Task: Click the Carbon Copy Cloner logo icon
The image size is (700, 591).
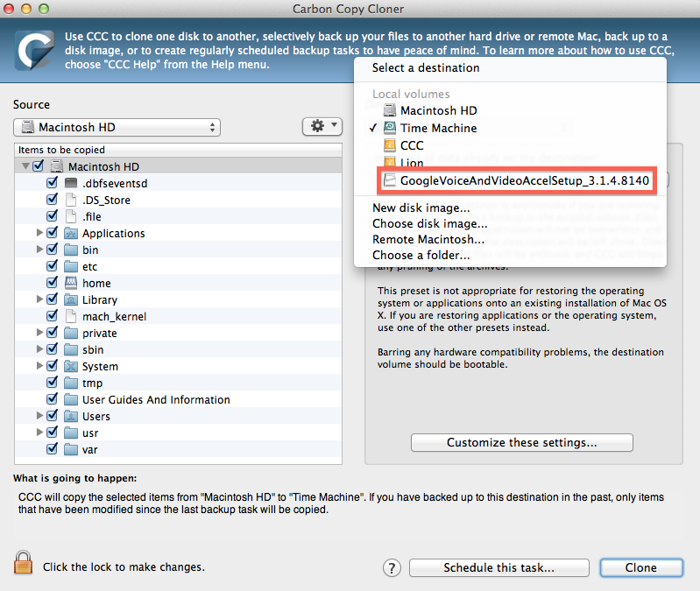Action: (x=34, y=50)
